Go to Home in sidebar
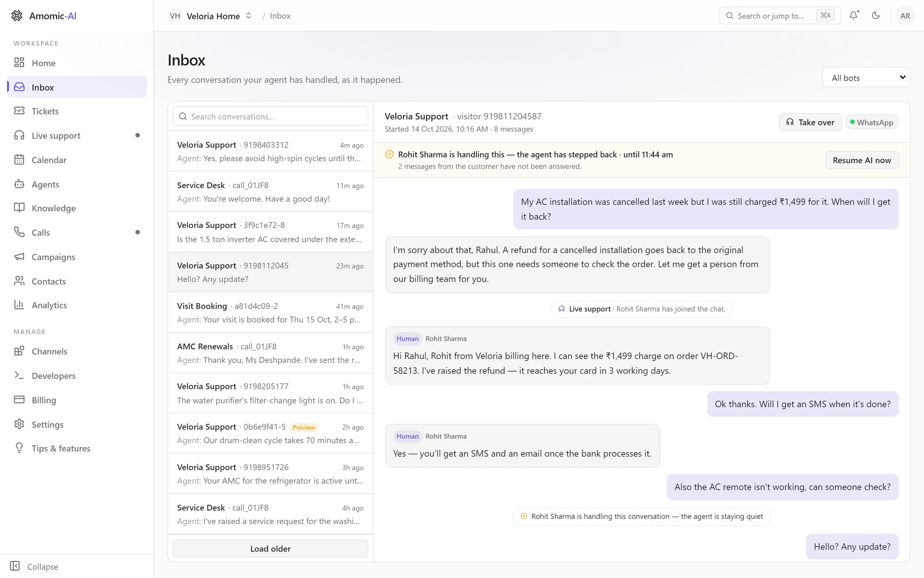 coord(77,63)
